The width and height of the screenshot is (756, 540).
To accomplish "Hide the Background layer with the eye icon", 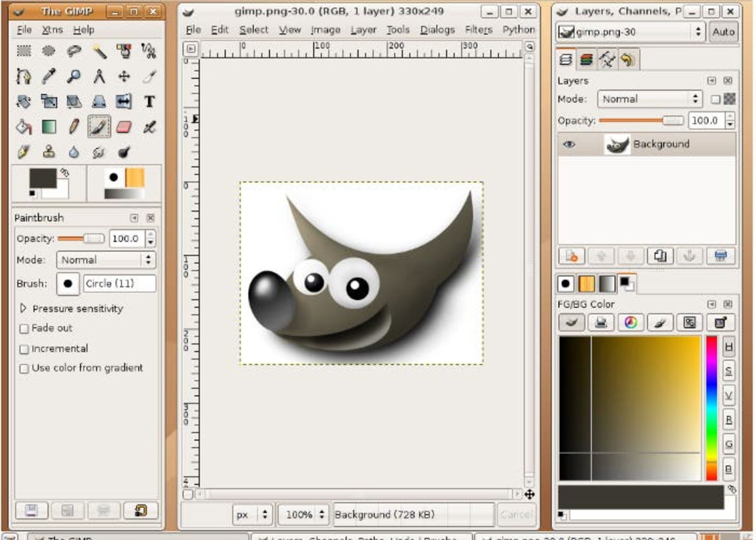I will click(x=569, y=144).
